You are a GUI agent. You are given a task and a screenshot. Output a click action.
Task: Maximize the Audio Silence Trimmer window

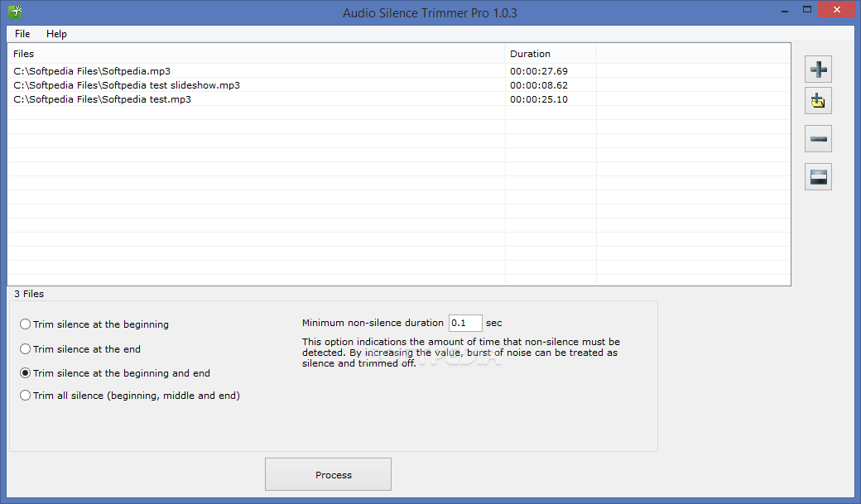(x=806, y=9)
